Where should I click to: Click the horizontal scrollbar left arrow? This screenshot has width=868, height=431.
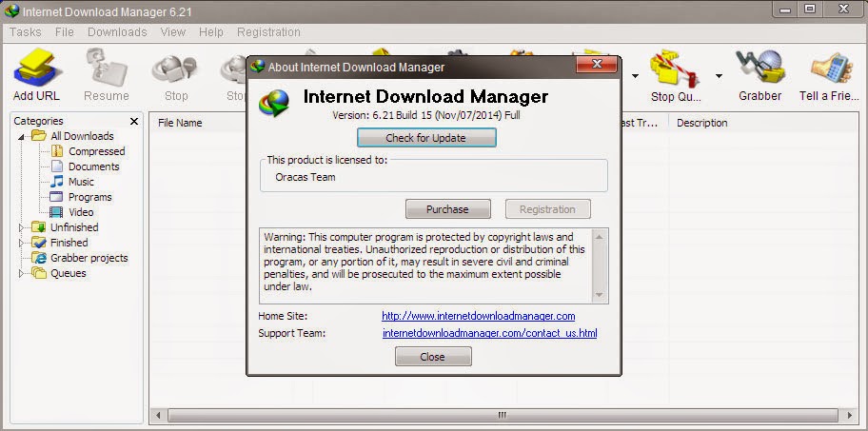[x=158, y=415]
